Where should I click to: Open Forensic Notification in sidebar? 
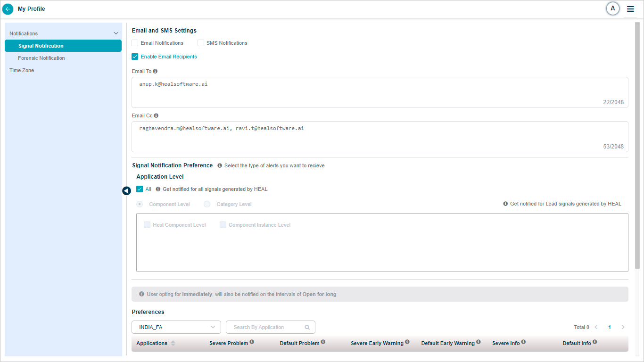point(41,58)
